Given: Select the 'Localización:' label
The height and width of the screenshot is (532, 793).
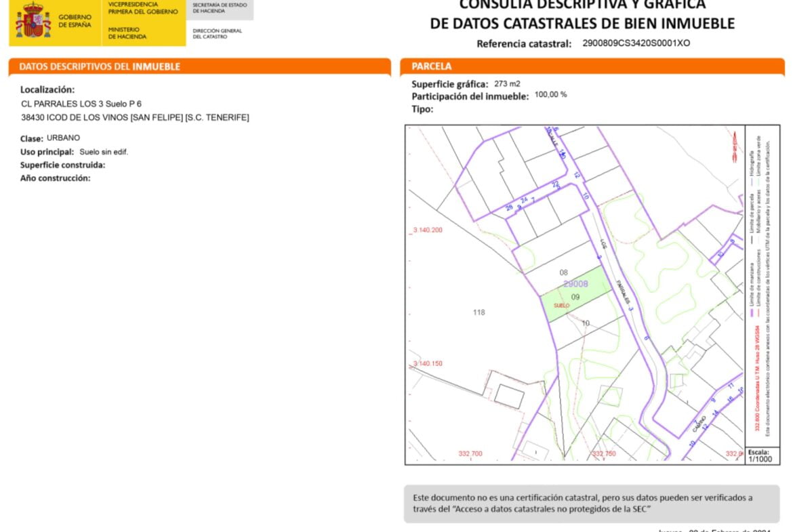Looking at the screenshot, I should click(x=47, y=89).
